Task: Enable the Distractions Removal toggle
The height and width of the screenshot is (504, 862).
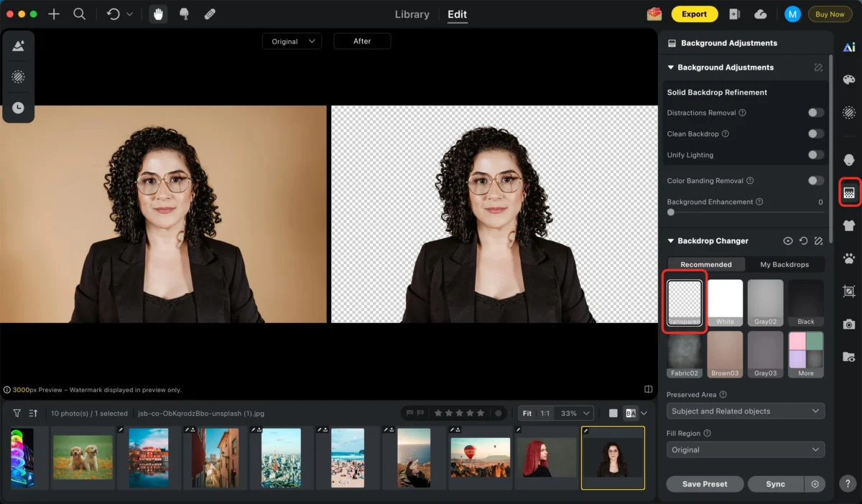Action: point(815,113)
